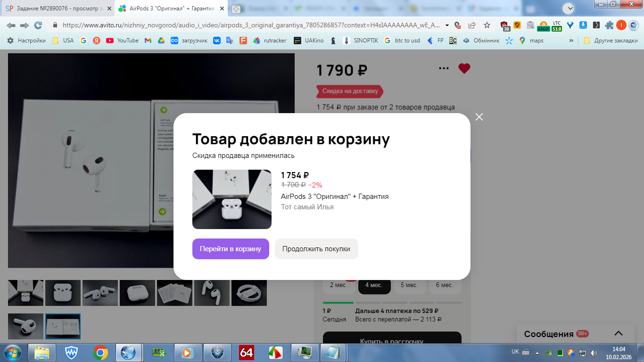Show hidden bookmarks with » chevron
Image resolution: width=644 pixels, height=362 pixels.
pyautogui.click(x=571, y=41)
